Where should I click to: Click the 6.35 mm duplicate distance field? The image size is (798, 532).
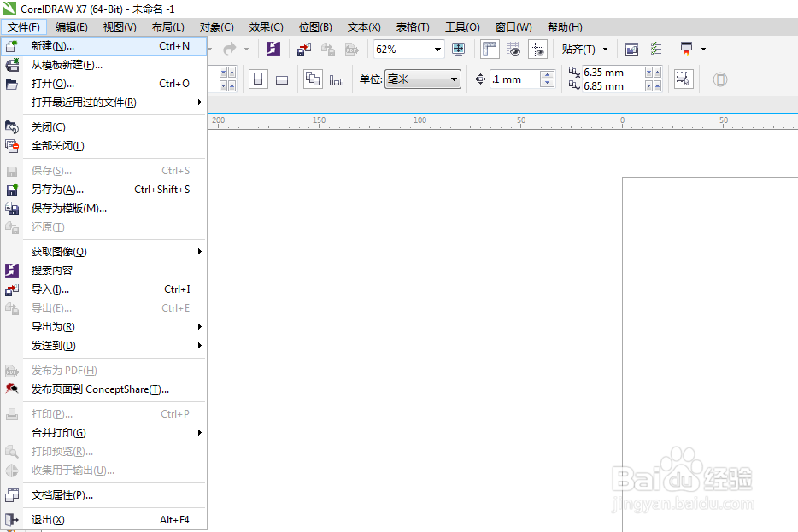pyautogui.click(x=613, y=73)
